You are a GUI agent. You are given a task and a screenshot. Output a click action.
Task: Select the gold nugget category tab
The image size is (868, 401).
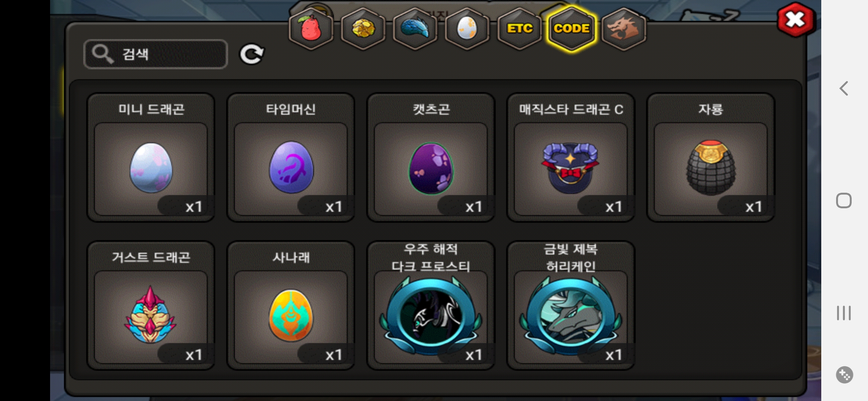[x=363, y=29]
